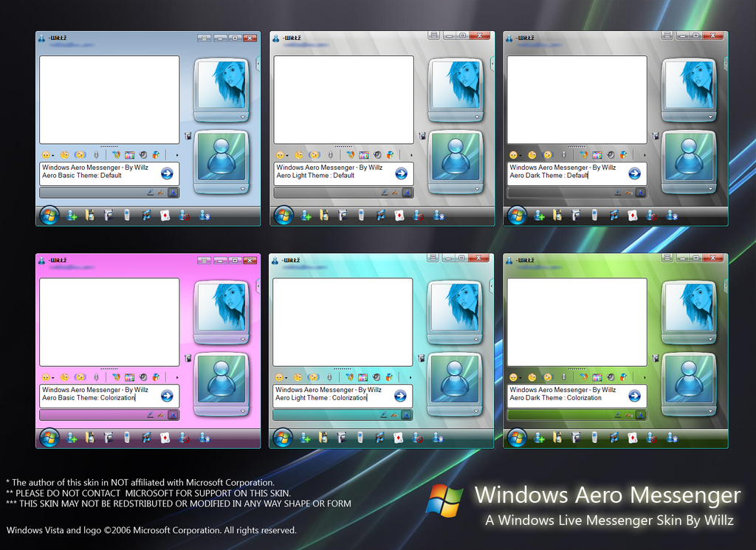Share files icon in green Dark Colorization window
Image resolution: width=756 pixels, height=550 pixels.
(x=557, y=438)
